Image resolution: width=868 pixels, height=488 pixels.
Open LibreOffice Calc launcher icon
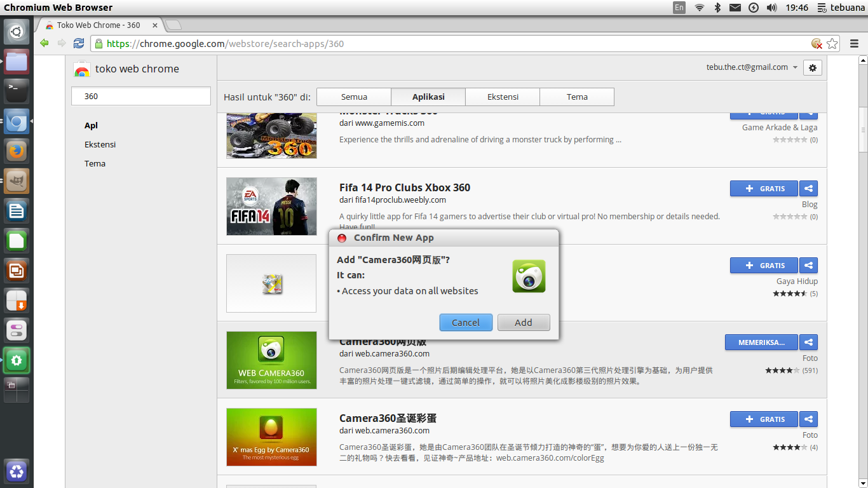tap(17, 241)
